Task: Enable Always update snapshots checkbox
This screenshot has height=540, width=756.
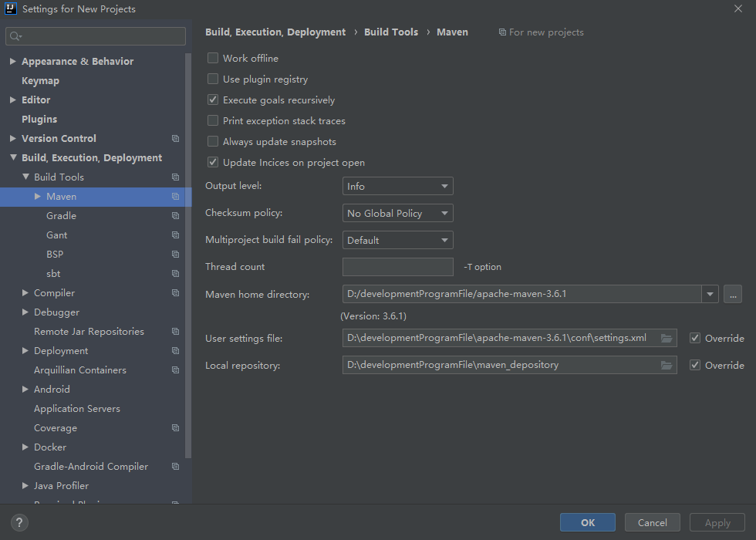Action: click(213, 141)
